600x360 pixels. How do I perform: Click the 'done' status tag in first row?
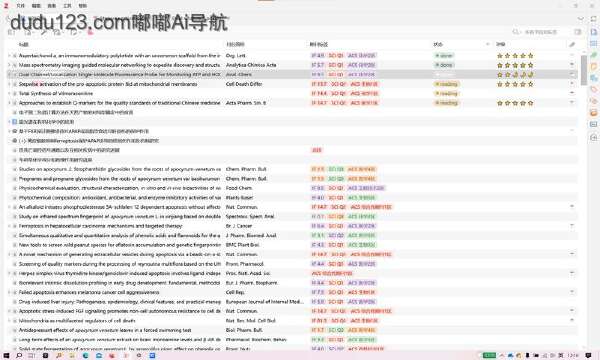(444, 55)
